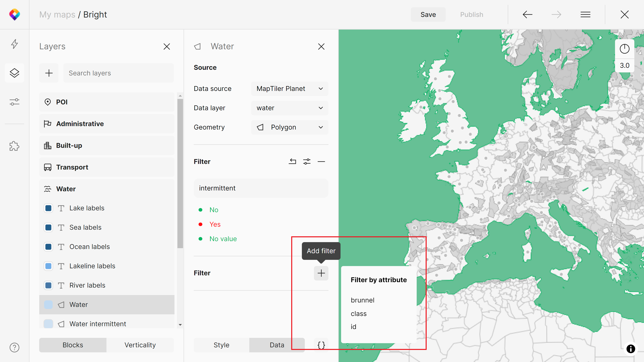Click the Save button

pos(428,14)
